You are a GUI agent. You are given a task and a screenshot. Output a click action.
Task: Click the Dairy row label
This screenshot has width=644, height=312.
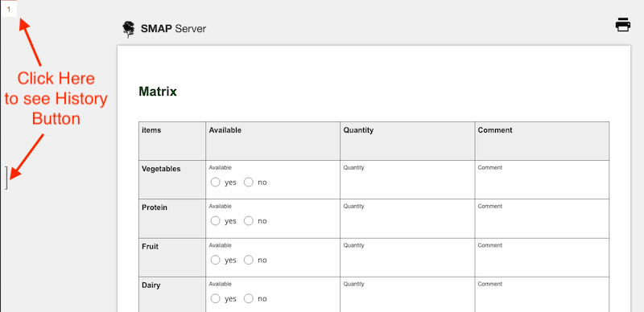pyautogui.click(x=151, y=285)
